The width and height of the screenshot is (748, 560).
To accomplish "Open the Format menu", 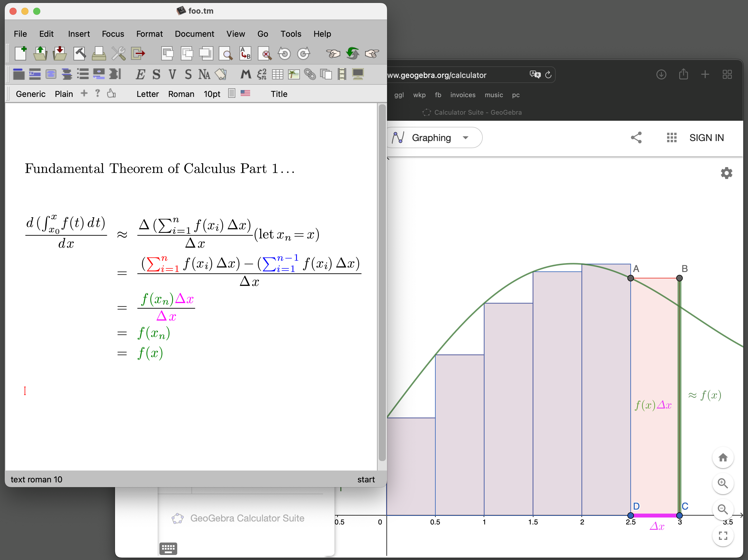I will 149,34.
